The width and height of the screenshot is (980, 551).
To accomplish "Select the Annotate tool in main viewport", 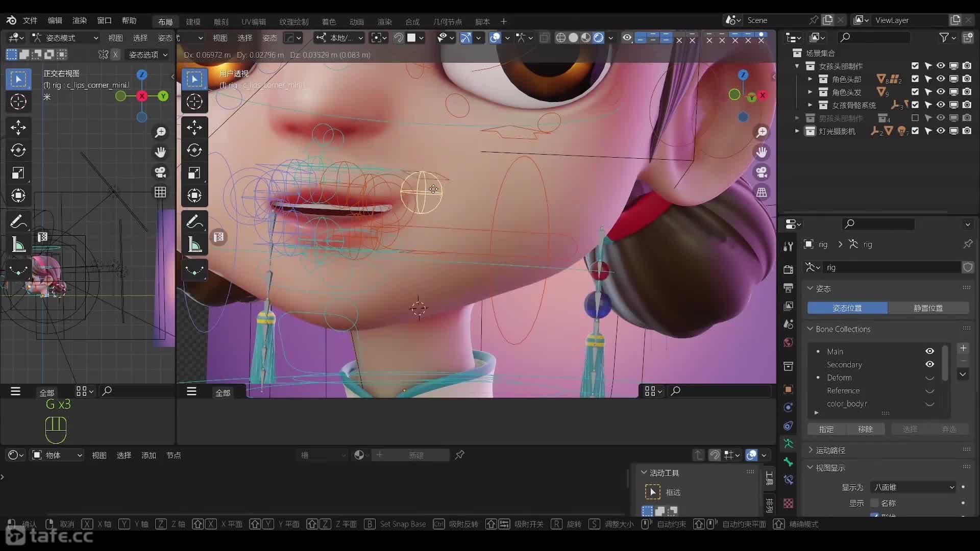I will click(x=194, y=221).
